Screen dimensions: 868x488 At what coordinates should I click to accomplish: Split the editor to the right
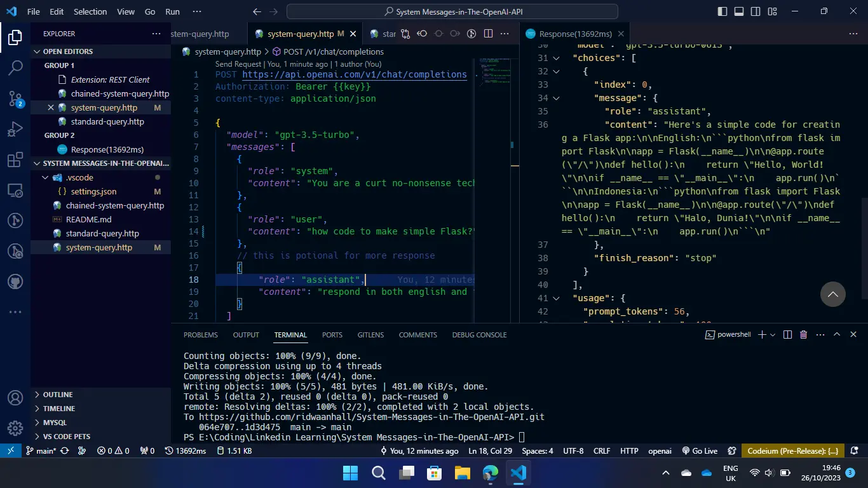point(488,34)
